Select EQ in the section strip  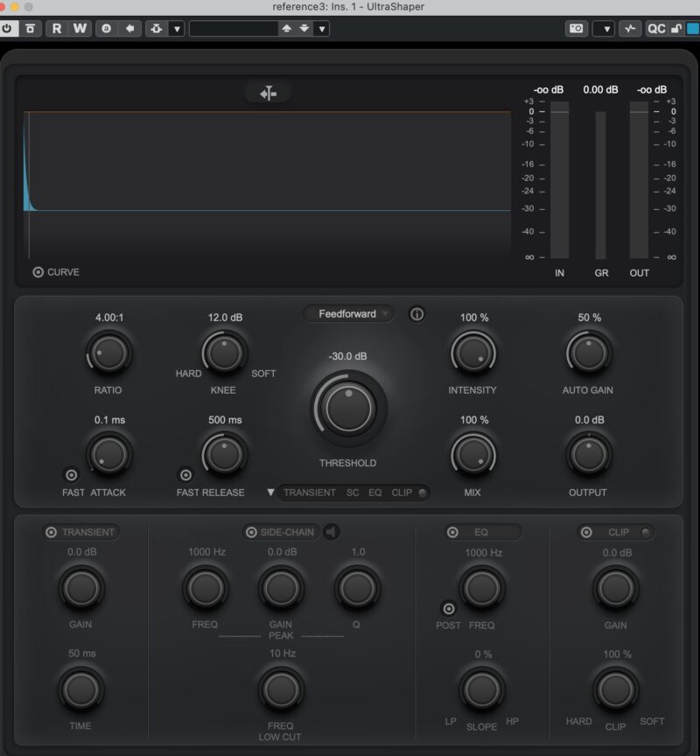coord(375,493)
